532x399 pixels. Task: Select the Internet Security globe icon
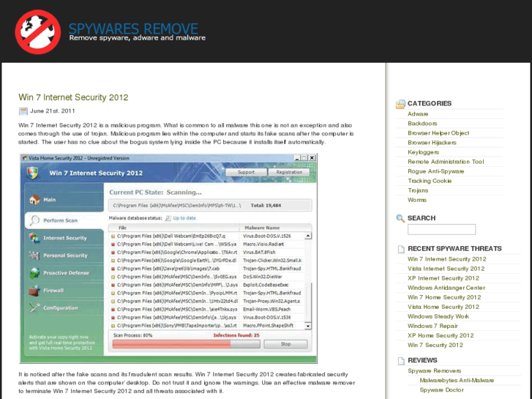(34, 238)
